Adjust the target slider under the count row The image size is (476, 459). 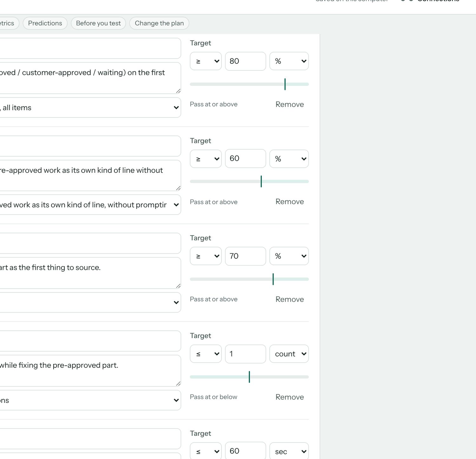click(x=249, y=377)
